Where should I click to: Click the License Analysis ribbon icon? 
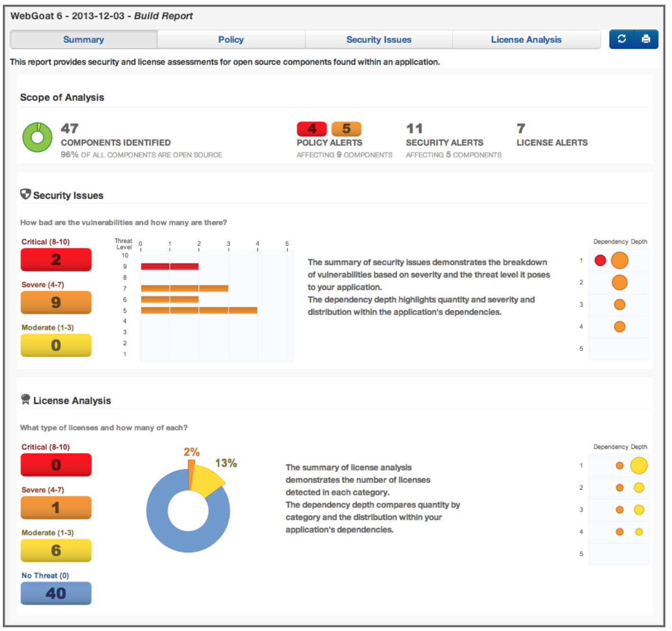tap(26, 400)
